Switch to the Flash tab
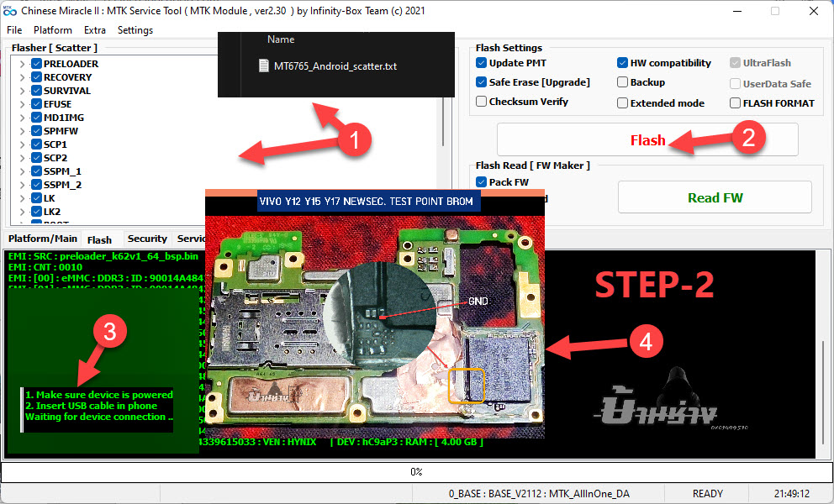The height and width of the screenshot is (504, 834). coord(99,239)
